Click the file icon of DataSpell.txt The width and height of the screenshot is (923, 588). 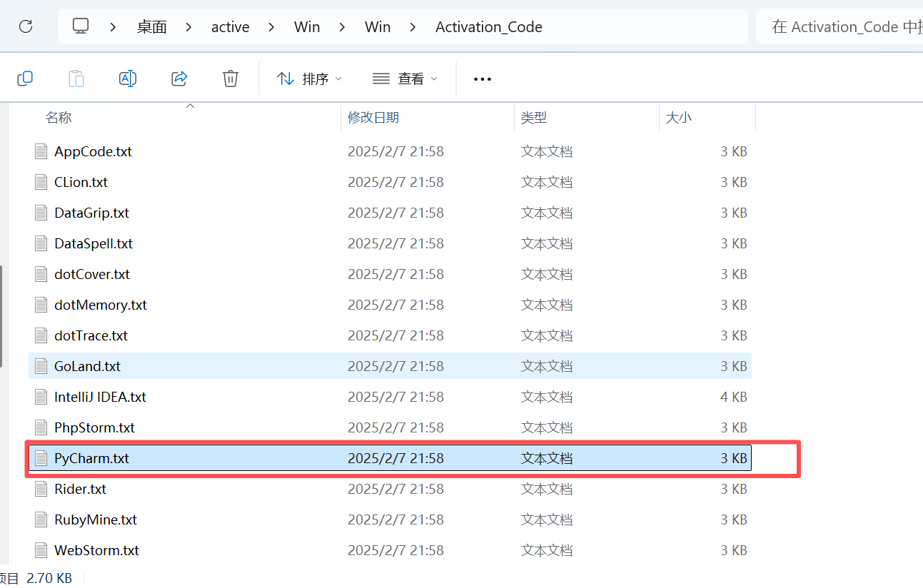pos(41,243)
